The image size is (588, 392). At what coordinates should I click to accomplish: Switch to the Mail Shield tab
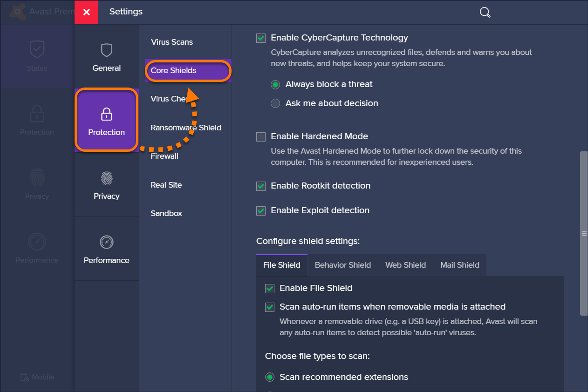pos(459,265)
